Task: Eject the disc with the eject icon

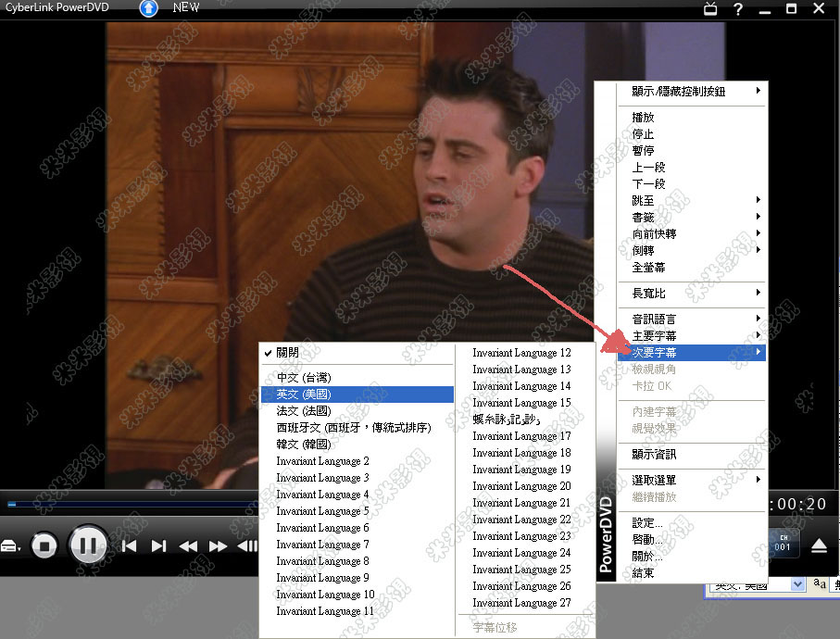Action: point(819,545)
